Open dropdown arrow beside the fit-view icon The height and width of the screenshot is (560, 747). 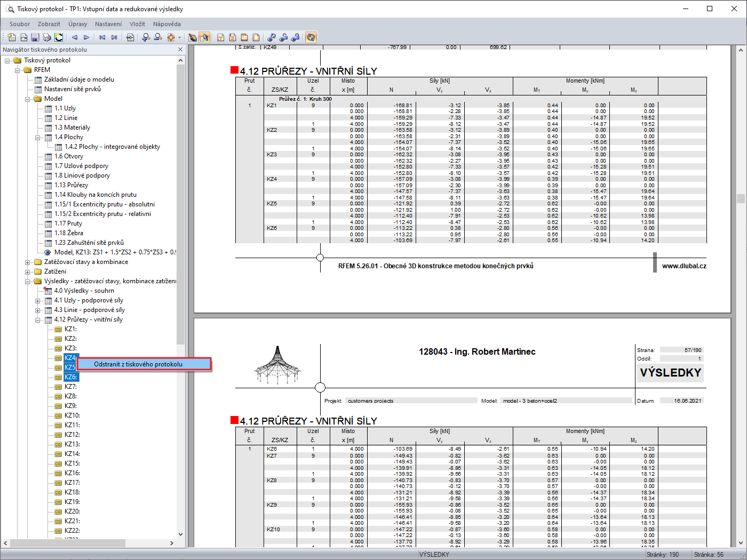coord(179,37)
